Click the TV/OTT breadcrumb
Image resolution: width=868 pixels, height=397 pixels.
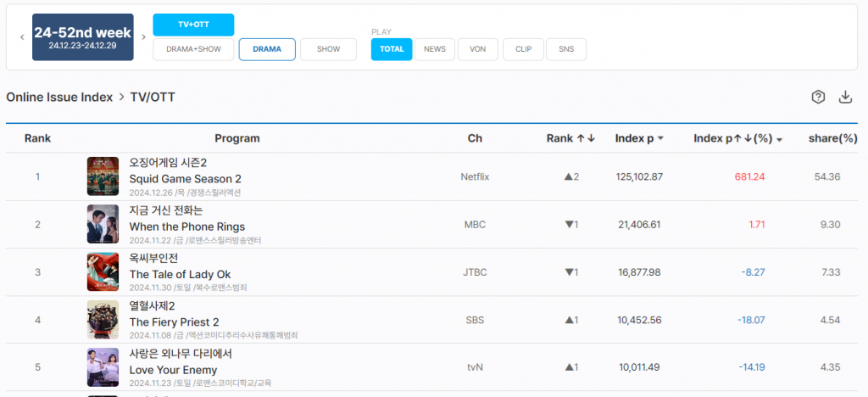click(x=153, y=98)
